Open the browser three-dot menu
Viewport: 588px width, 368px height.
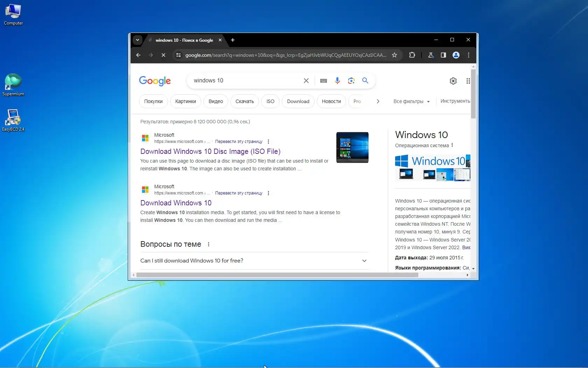469,55
